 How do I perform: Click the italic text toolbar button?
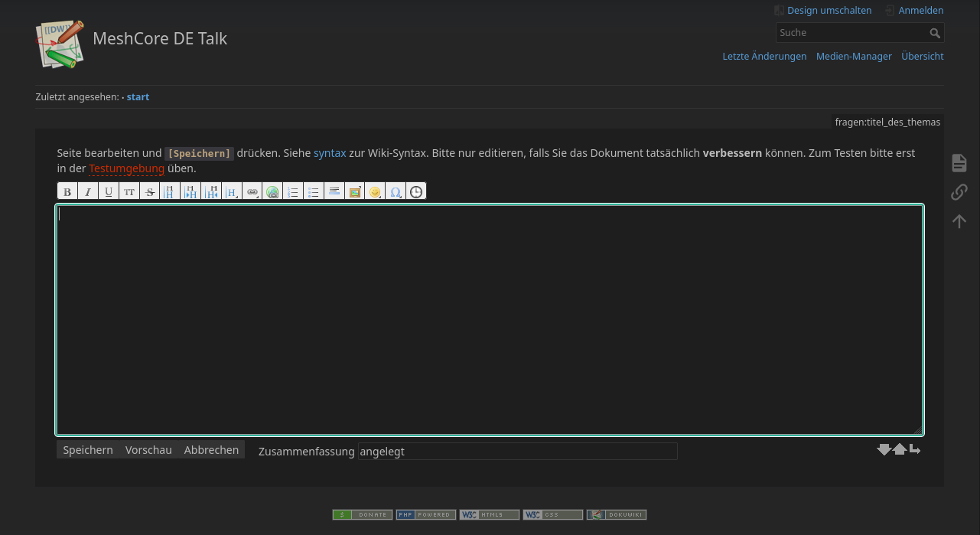point(88,191)
